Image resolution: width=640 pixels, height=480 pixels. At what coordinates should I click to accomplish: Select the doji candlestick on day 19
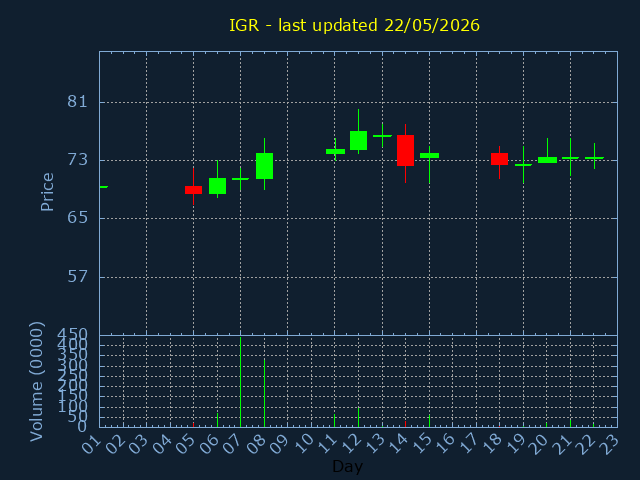coord(523,165)
